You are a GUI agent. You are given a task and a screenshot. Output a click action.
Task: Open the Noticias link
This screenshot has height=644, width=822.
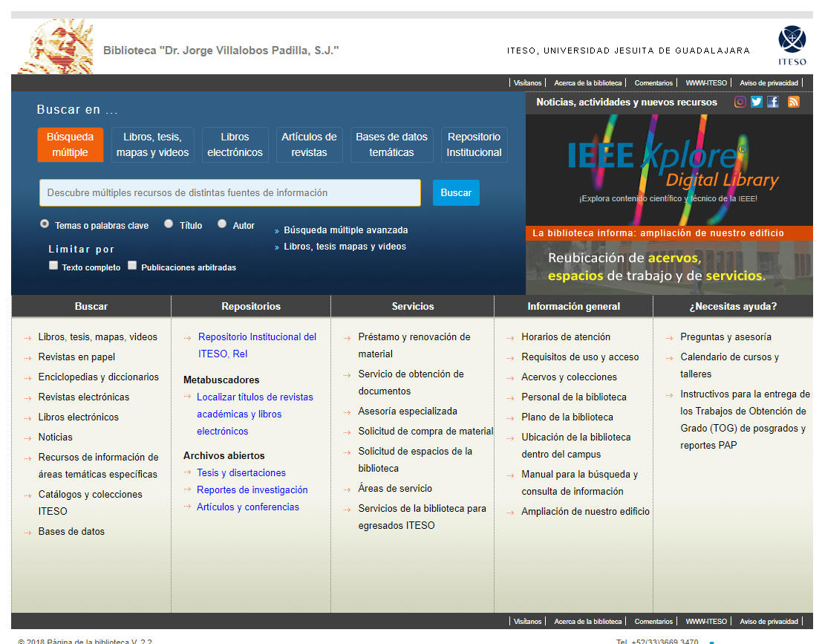(56, 437)
